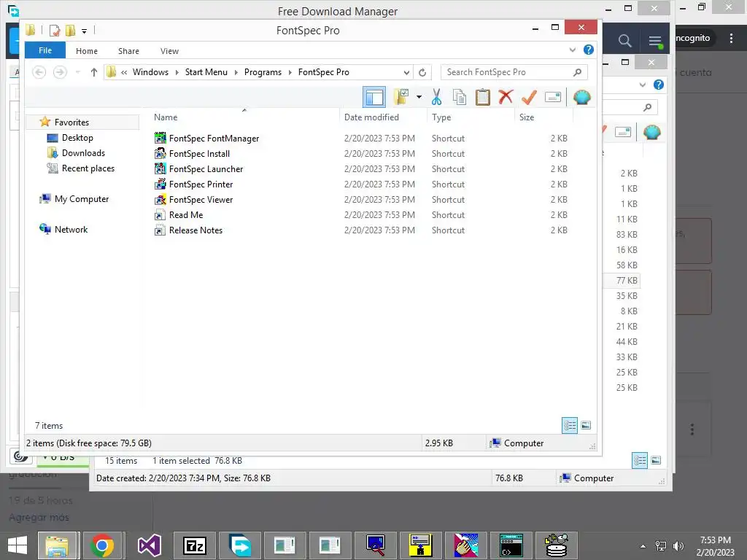The height and width of the screenshot is (560, 747).
Task: Click the folder options toolbar icon
Action: pyautogui.click(x=401, y=97)
